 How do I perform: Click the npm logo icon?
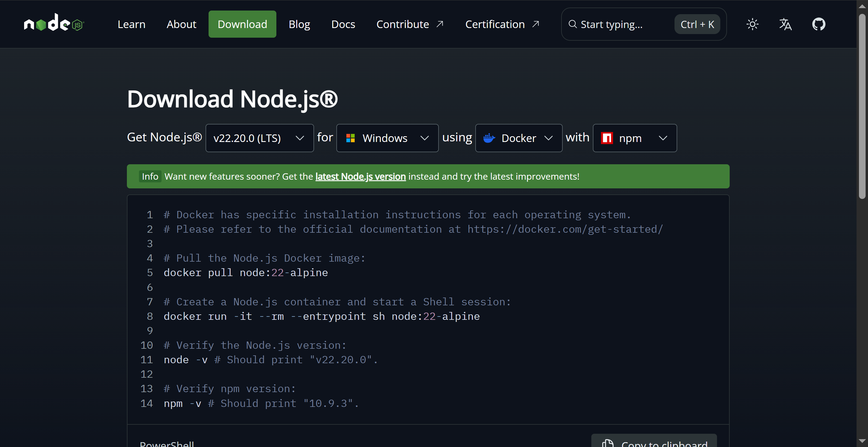coord(607,138)
